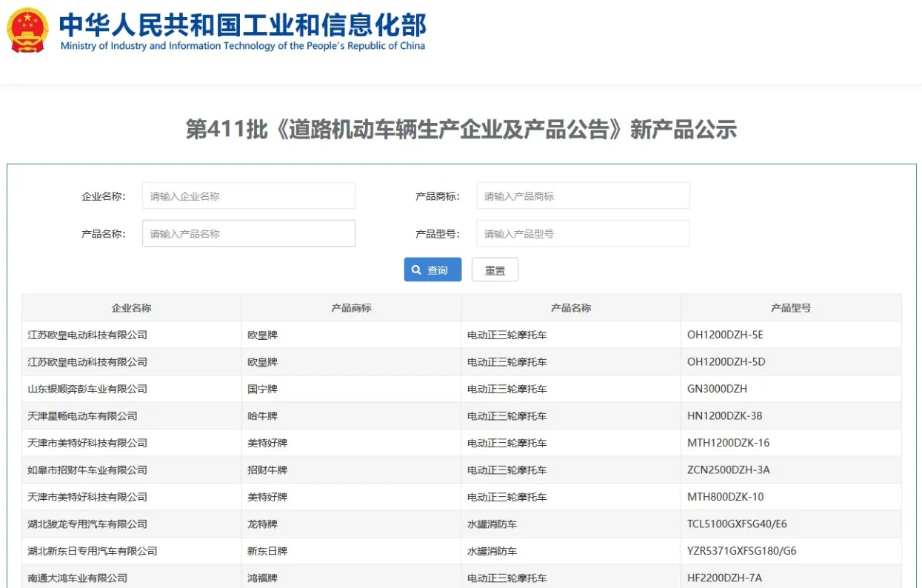Click 电动正三轮摩托车 in the 招财牛牌 row
The width and height of the screenshot is (922, 588).
click(507, 470)
